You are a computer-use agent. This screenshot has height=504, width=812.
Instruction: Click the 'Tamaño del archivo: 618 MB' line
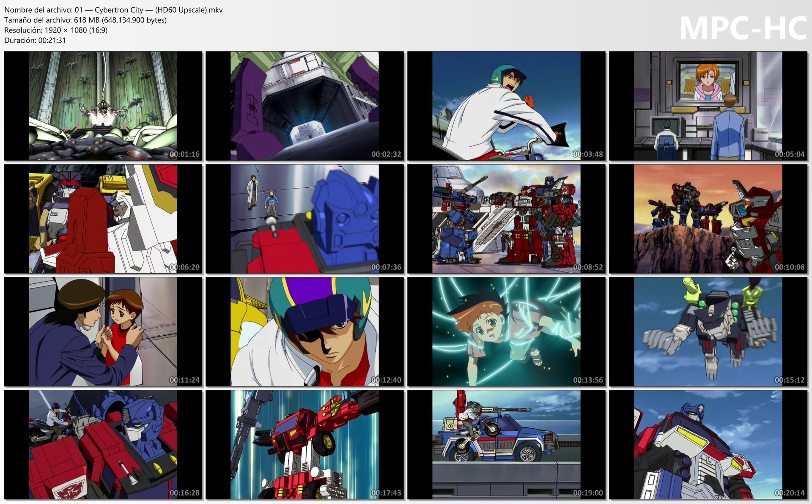tap(85, 20)
